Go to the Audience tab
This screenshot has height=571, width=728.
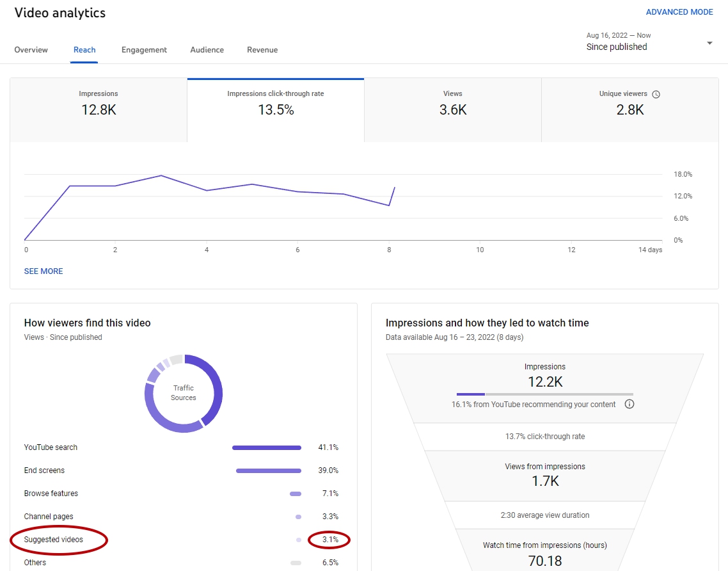[x=207, y=50]
